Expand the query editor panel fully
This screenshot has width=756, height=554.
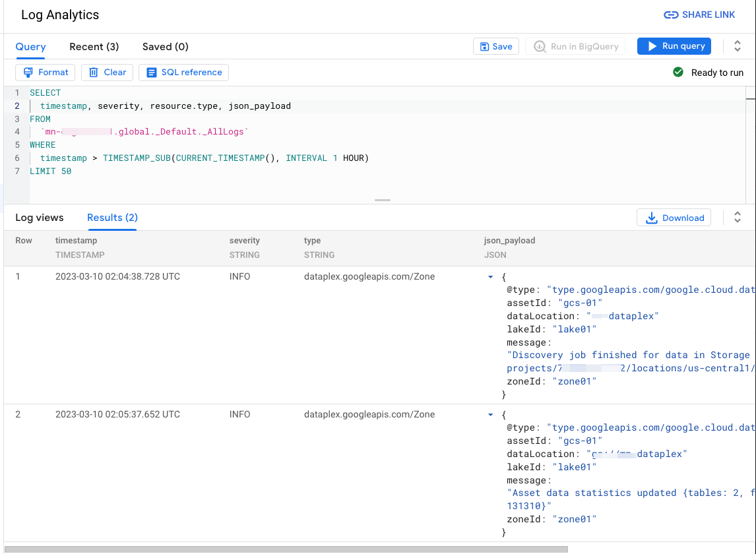point(737,46)
